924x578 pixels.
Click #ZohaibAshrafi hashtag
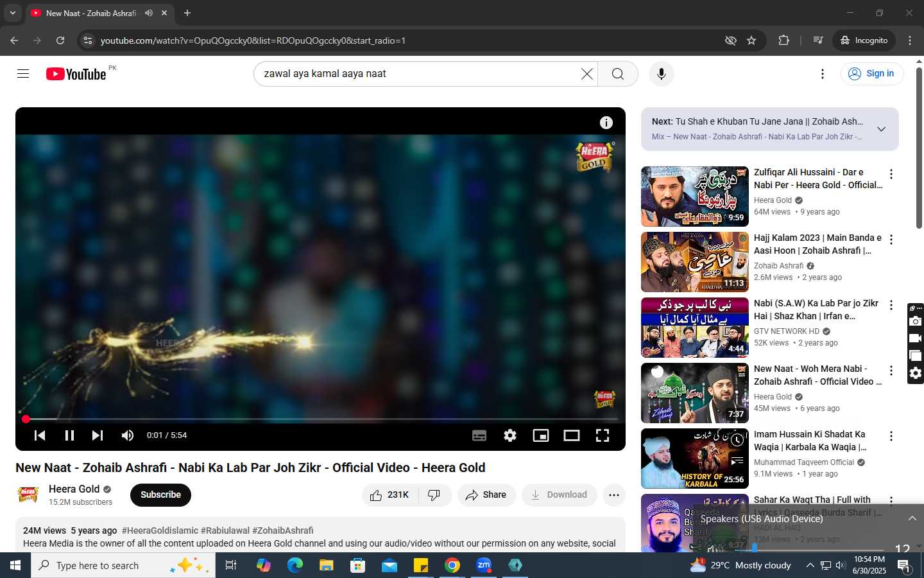(283, 530)
